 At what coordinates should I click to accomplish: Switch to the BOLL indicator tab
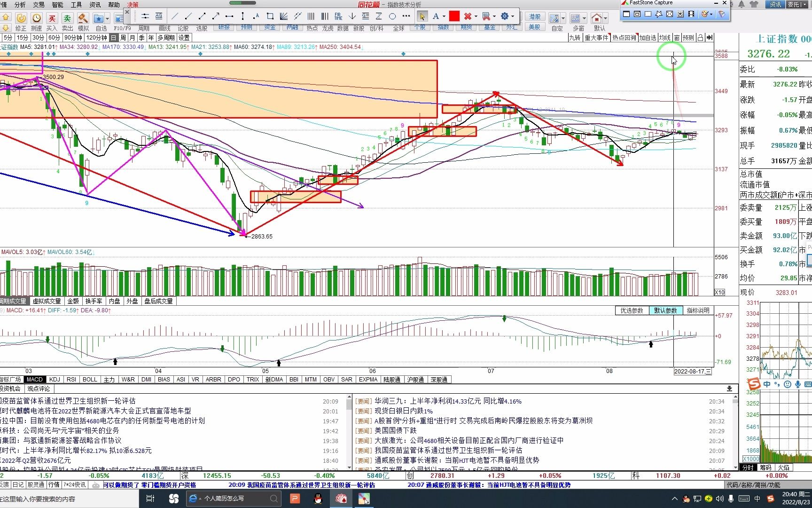pyautogui.click(x=90, y=379)
